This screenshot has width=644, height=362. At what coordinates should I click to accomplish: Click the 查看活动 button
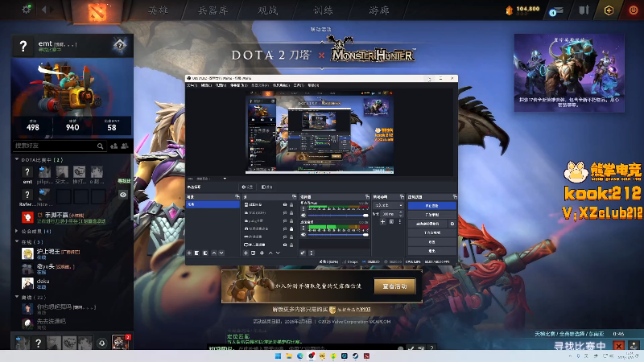tap(394, 286)
